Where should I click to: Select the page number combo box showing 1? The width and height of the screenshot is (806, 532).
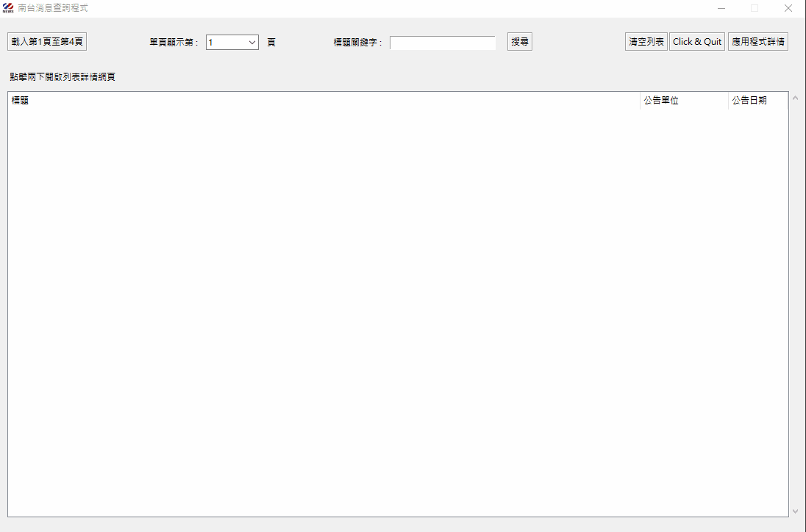point(227,43)
